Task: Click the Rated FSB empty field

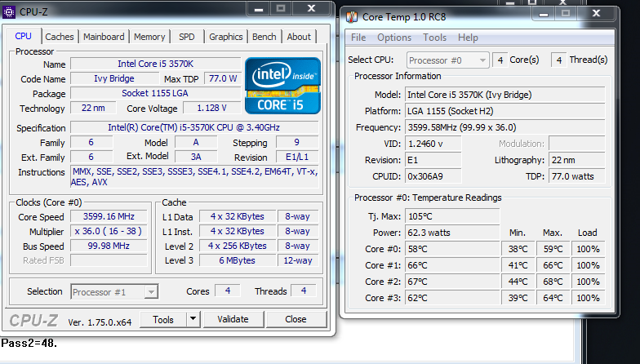Action: coord(109,260)
